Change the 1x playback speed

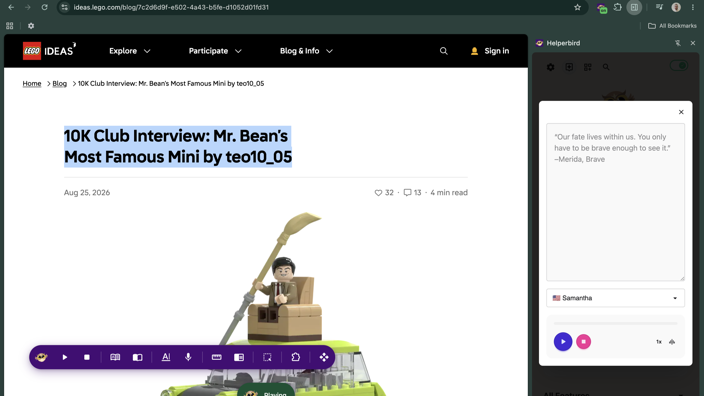click(659, 342)
